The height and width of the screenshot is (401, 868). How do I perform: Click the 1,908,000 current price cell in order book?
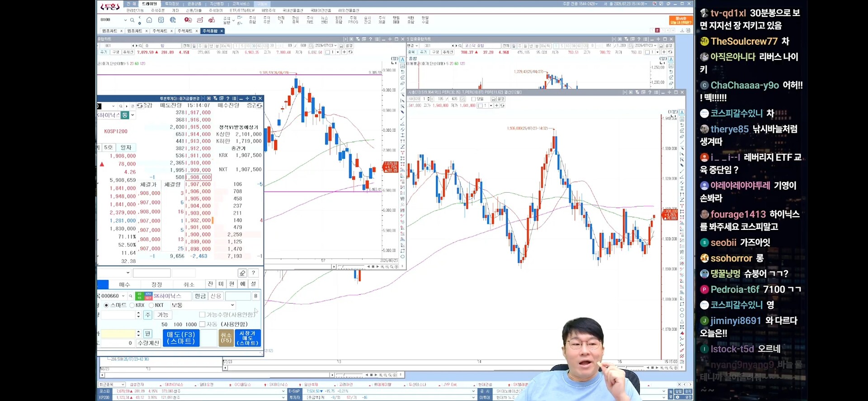(198, 177)
